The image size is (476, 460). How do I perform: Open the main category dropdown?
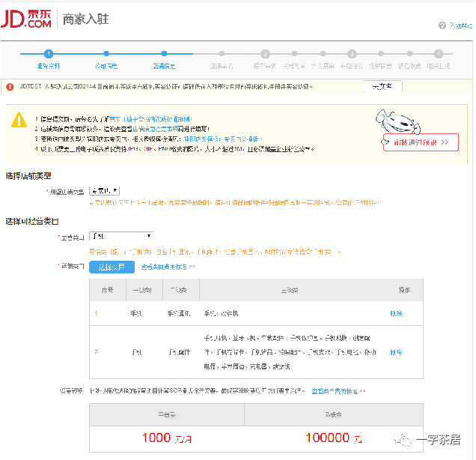(x=121, y=236)
